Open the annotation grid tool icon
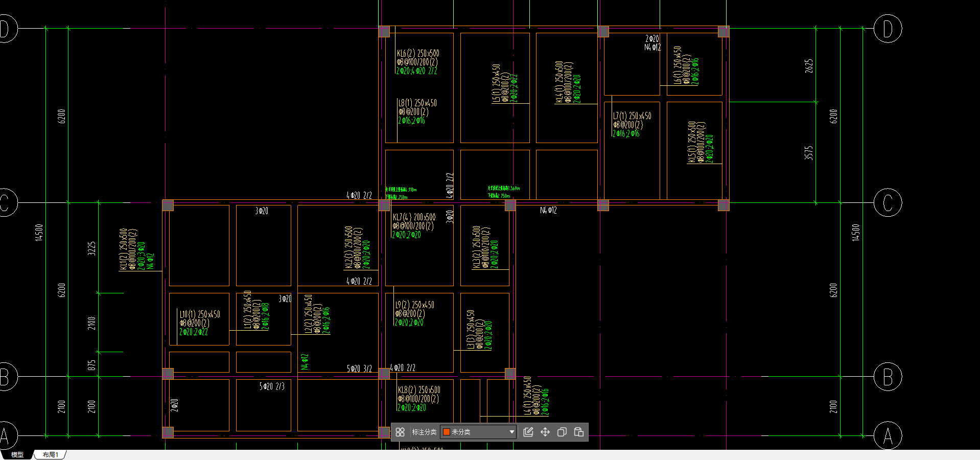 tap(400, 432)
